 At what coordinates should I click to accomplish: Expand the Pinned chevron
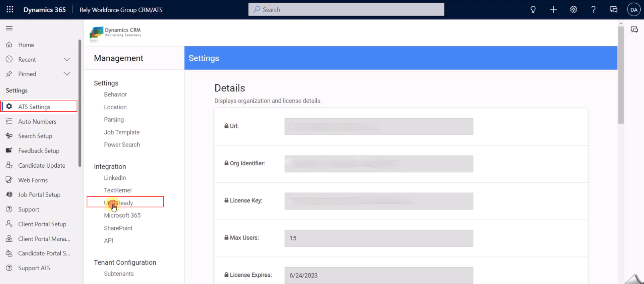coord(67,74)
